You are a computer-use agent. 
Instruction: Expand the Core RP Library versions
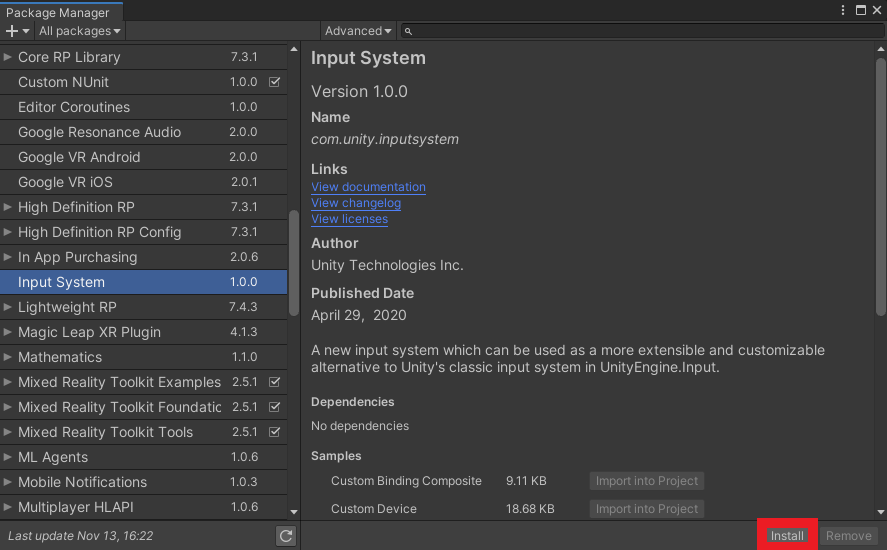point(8,57)
